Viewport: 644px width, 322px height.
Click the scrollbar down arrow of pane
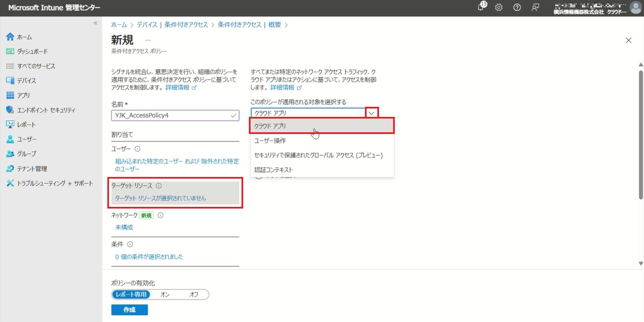pyautogui.click(x=641, y=264)
